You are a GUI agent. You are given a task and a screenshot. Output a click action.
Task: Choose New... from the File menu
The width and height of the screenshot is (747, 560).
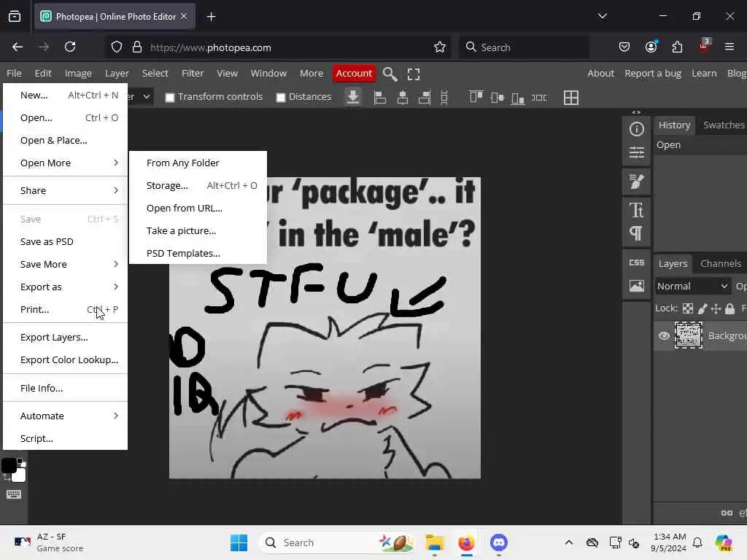coord(65,96)
